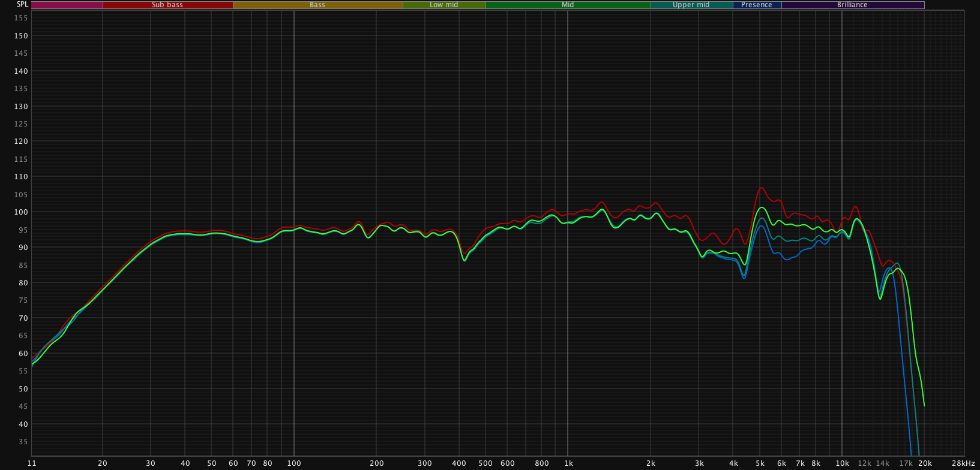Click the 2k label on frequency axis
980x470 pixels.
[651, 463]
